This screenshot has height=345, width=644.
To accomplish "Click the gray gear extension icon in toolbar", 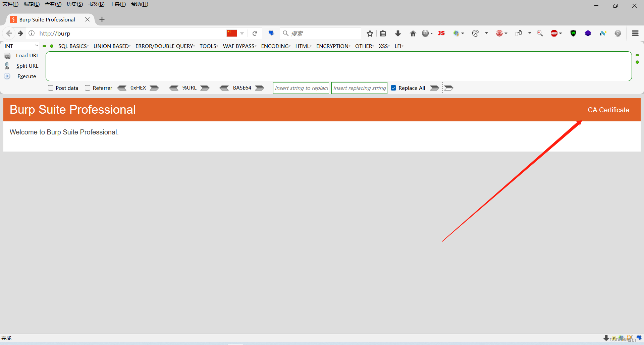I will point(618,33).
